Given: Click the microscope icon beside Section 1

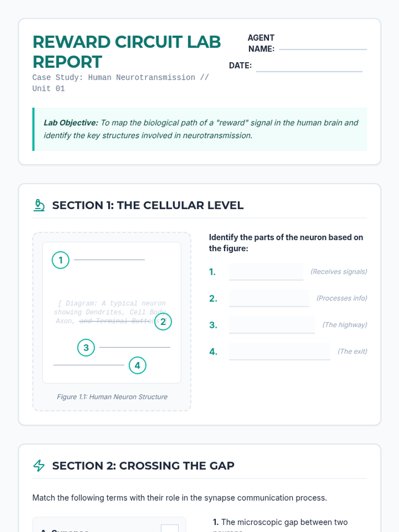Looking at the screenshot, I should (39, 205).
